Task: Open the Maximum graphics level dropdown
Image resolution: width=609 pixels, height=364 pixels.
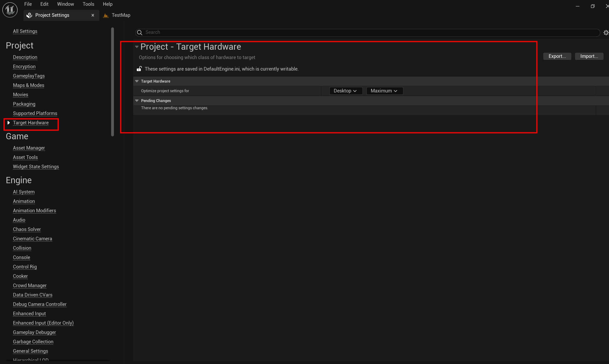Action: [384, 91]
